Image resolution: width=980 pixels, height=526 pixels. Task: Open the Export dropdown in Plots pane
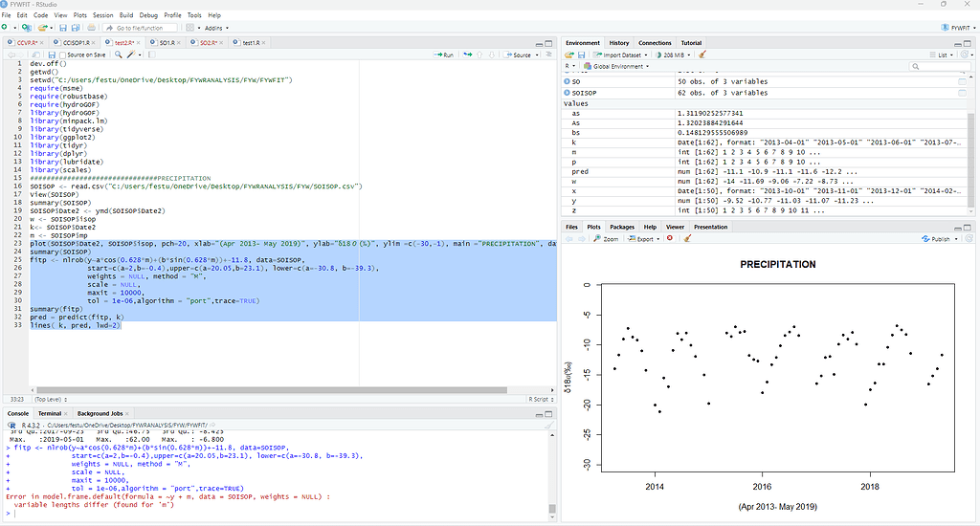pos(644,239)
